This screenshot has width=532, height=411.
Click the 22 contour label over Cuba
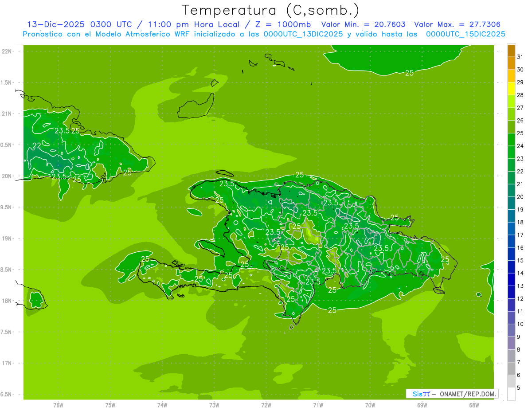tap(37, 145)
